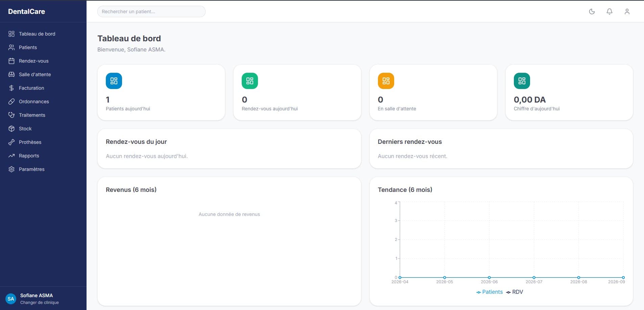Screen dimensions: 644x310
Task: Toggle dark mode with the moon icon
Action: pyautogui.click(x=592, y=12)
